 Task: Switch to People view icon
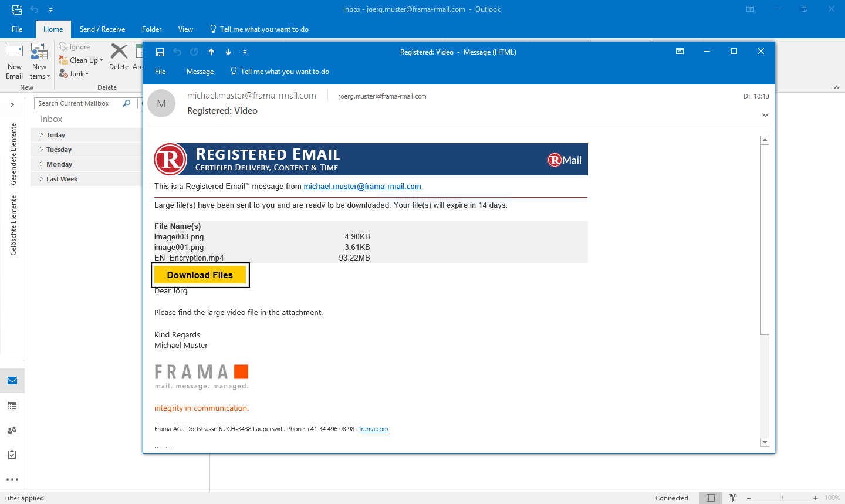[12, 430]
